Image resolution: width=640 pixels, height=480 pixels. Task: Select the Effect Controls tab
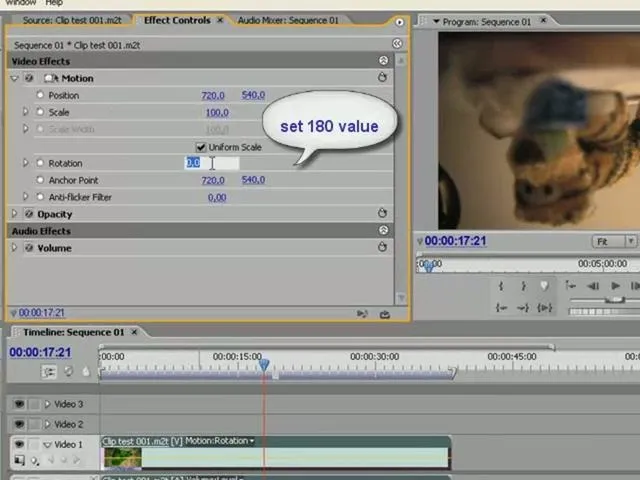[x=177, y=20]
